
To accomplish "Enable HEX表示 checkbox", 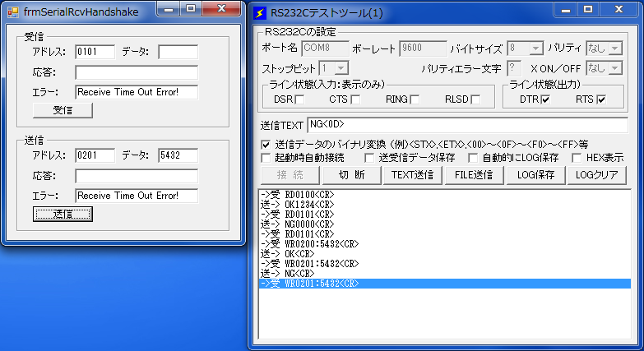I will coord(577,158).
